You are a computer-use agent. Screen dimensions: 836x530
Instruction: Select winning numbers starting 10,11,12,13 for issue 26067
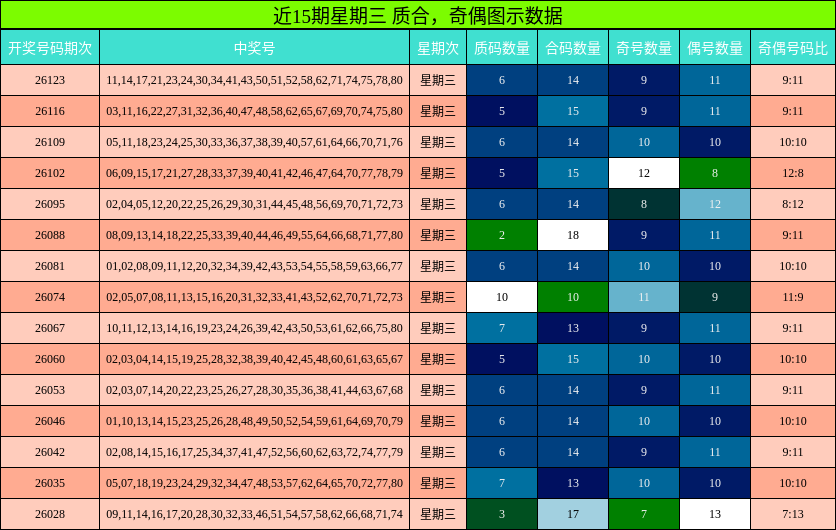click(254, 327)
